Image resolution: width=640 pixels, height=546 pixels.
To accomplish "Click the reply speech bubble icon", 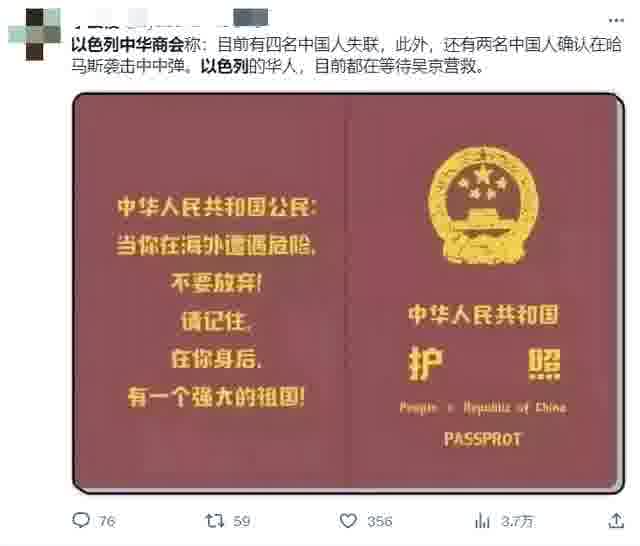I will point(81,520).
